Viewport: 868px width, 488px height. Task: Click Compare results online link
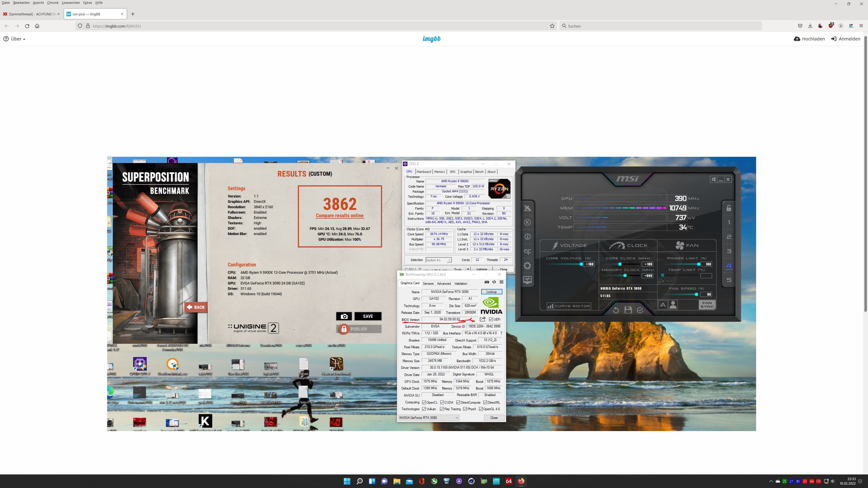tap(340, 216)
